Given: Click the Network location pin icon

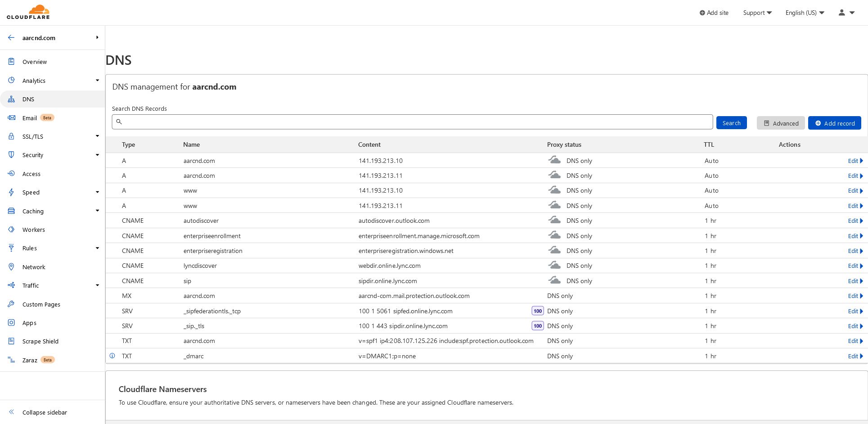Looking at the screenshot, I should click(12, 267).
